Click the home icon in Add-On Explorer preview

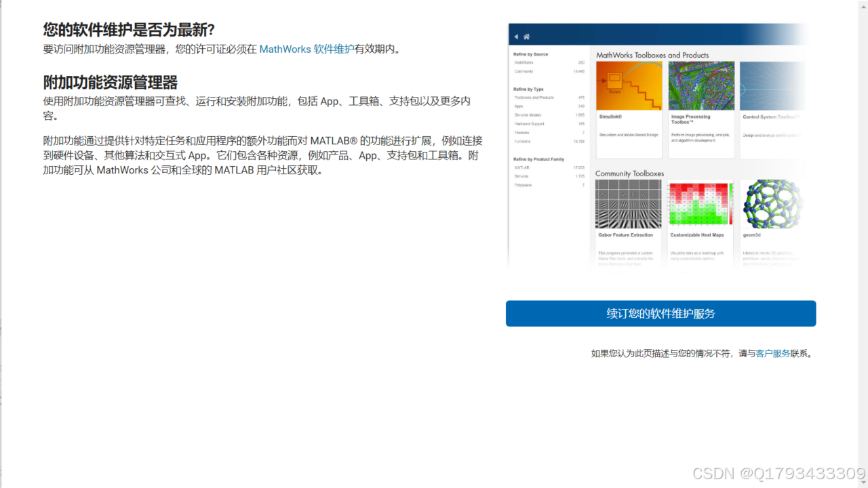(526, 37)
